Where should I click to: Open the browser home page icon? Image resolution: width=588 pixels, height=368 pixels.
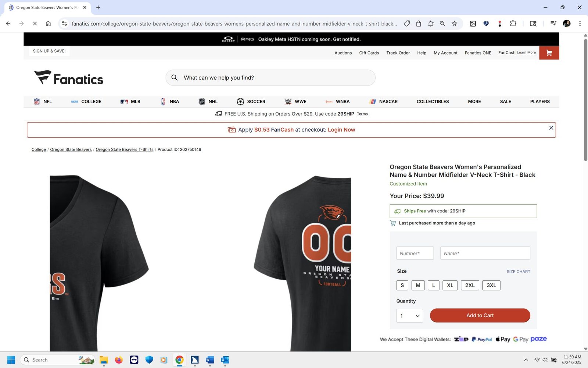point(48,24)
